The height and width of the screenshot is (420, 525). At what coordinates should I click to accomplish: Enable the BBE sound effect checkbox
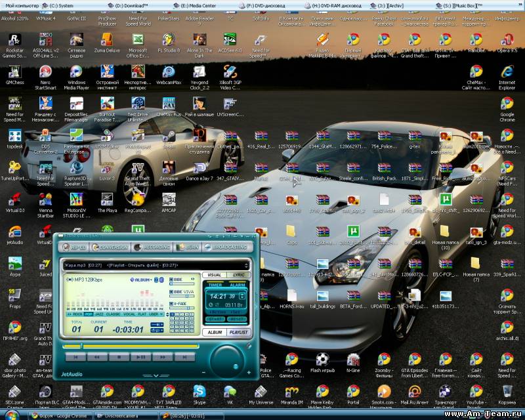coord(171,280)
